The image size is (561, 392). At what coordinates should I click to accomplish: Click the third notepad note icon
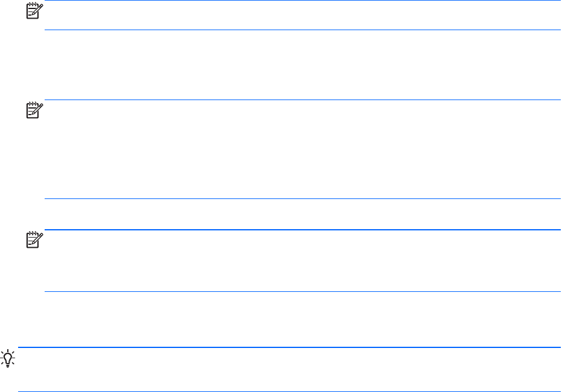pyautogui.click(x=34, y=239)
